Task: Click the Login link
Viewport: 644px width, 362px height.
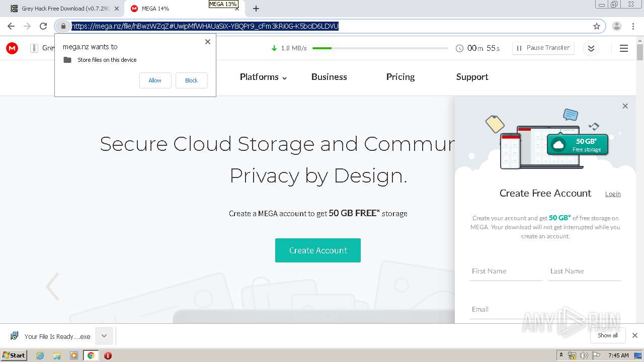Action: pyautogui.click(x=613, y=194)
